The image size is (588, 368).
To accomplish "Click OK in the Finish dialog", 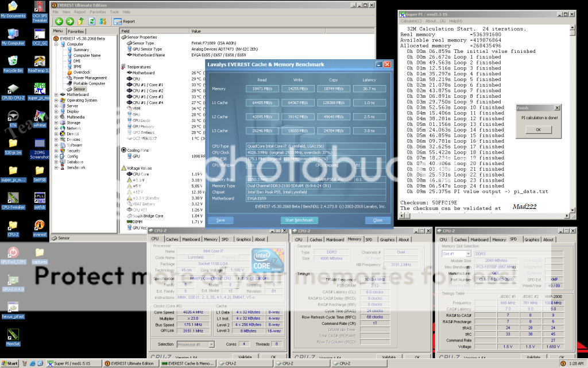I will [x=537, y=129].
